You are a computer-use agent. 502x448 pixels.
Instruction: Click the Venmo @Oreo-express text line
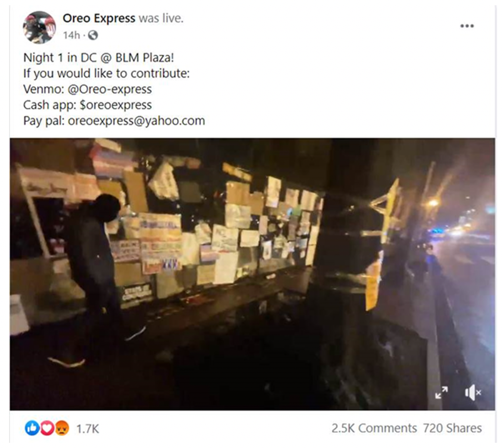click(87, 89)
